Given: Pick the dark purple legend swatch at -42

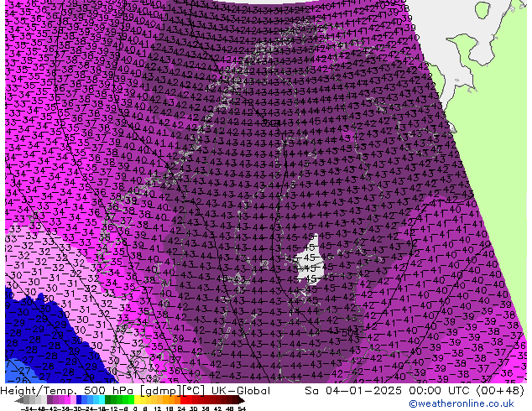Looking at the screenshot, I should 50,400.
